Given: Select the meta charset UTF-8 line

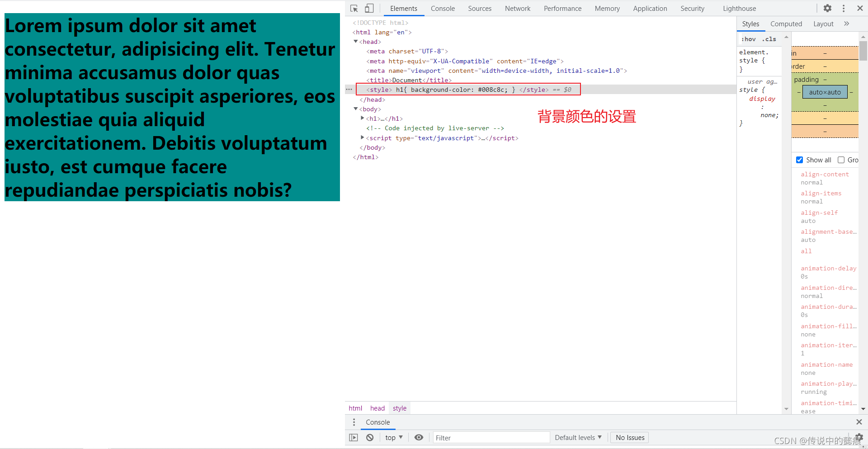Looking at the screenshot, I should click(x=407, y=52).
